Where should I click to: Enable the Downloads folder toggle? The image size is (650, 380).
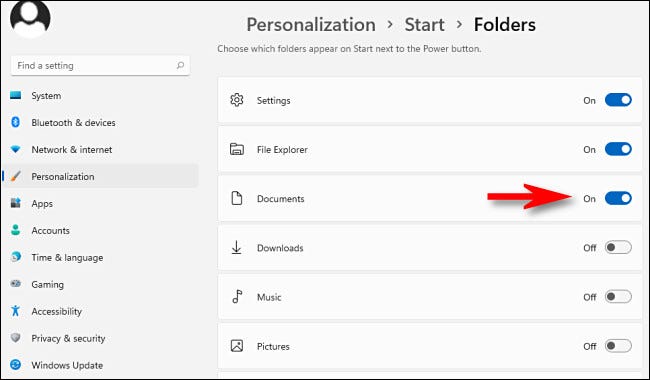tap(618, 248)
